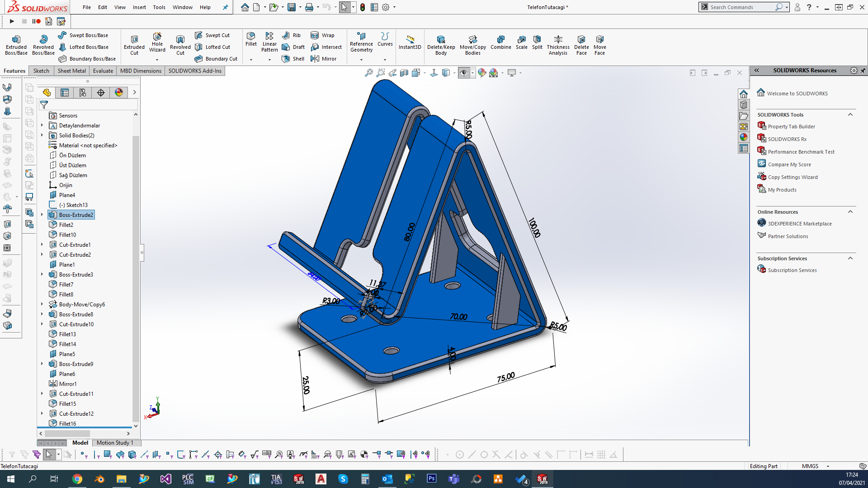
Task: Toggle the Hide/Show Items eye button
Action: pyautogui.click(x=464, y=73)
